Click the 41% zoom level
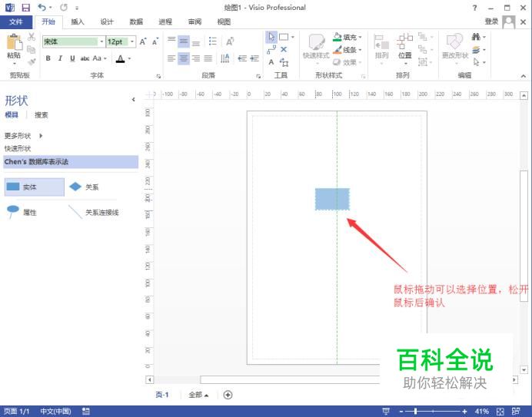 (481, 411)
